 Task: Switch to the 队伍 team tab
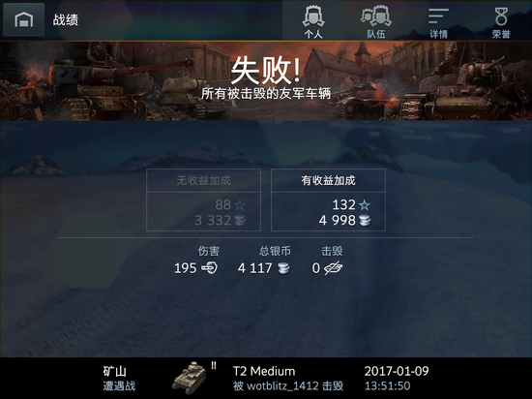376,20
